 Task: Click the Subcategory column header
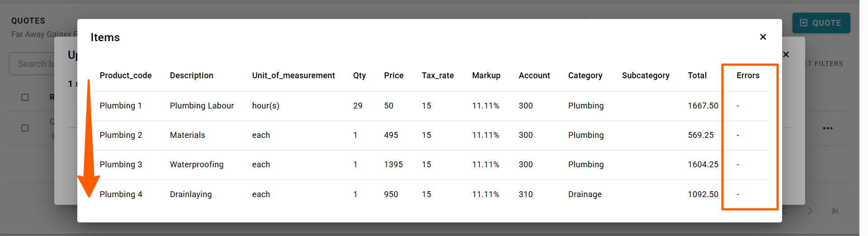click(646, 76)
